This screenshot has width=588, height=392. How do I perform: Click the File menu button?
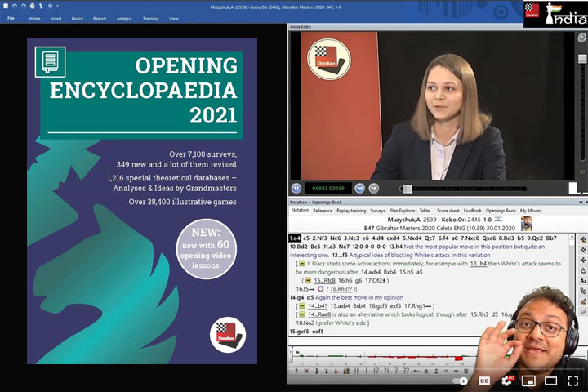tap(11, 17)
